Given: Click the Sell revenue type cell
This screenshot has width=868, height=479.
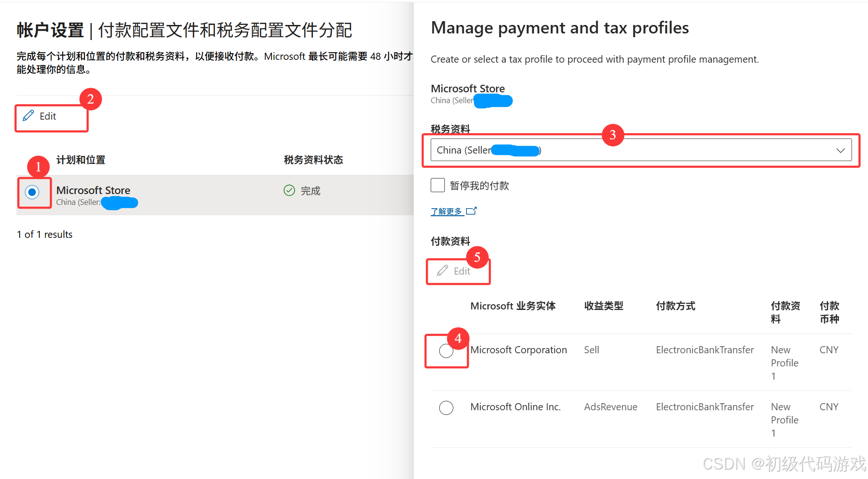Looking at the screenshot, I should [591, 350].
